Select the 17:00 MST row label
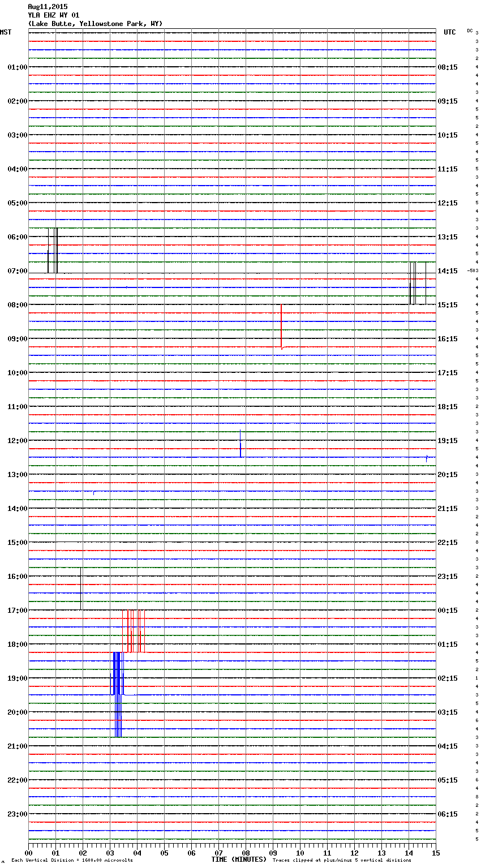Screen dimensions: 481x868 (x=18, y=611)
